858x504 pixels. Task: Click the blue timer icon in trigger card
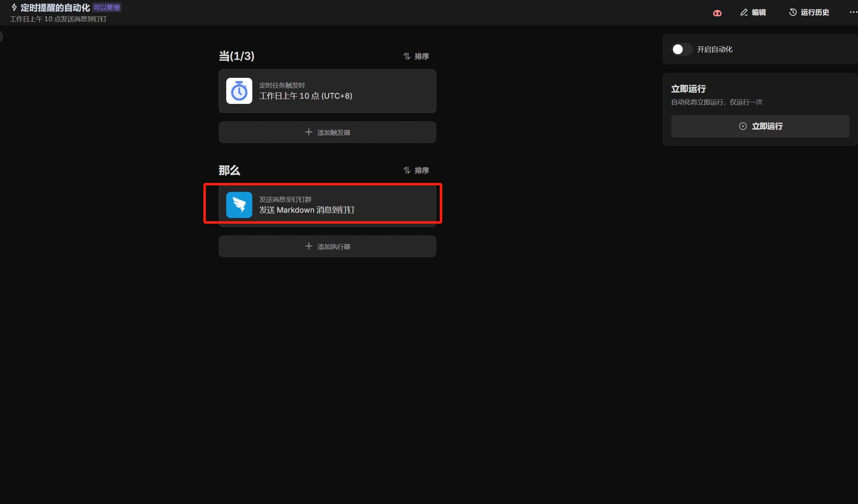point(239,91)
